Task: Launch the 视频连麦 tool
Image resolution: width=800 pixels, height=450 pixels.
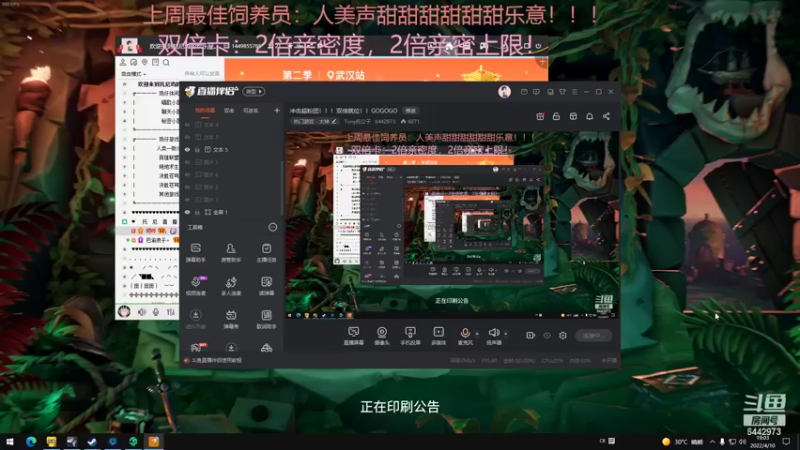Action: coord(195,286)
